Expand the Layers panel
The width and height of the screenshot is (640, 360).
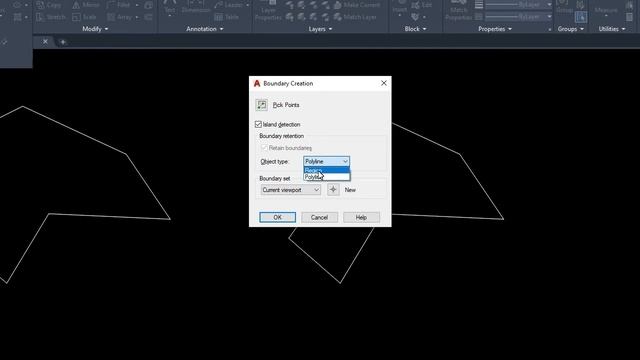320,29
